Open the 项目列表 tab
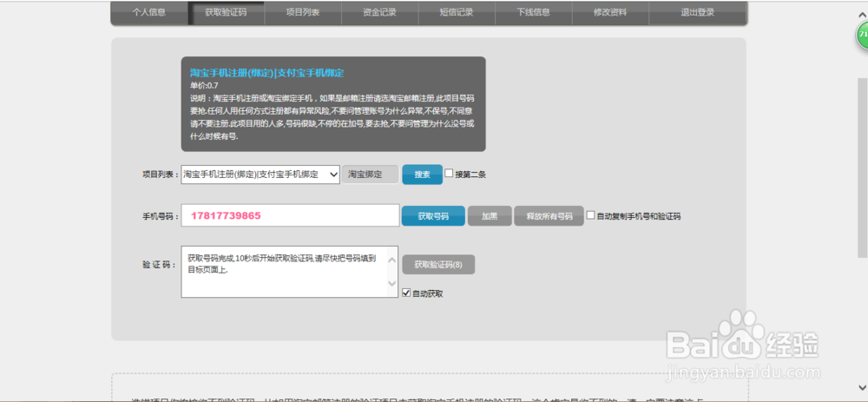868x402 pixels. (303, 12)
